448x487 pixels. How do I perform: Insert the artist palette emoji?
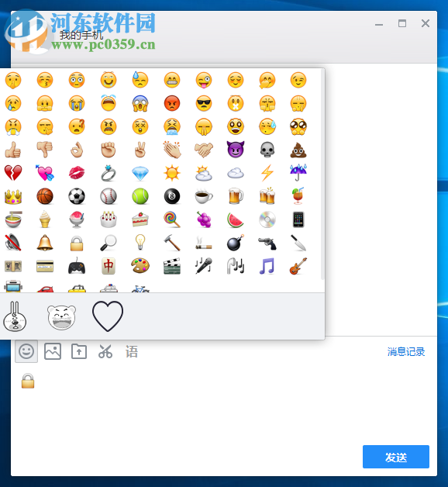tap(140, 266)
